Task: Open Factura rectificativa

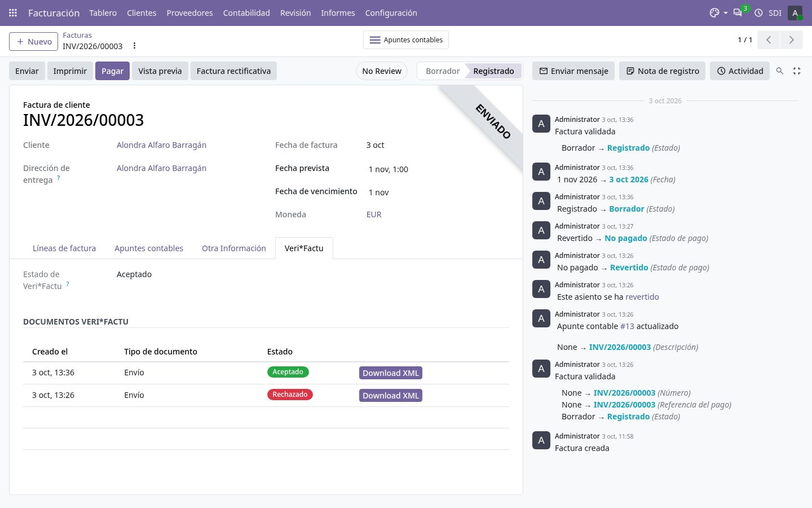Action: click(x=233, y=71)
